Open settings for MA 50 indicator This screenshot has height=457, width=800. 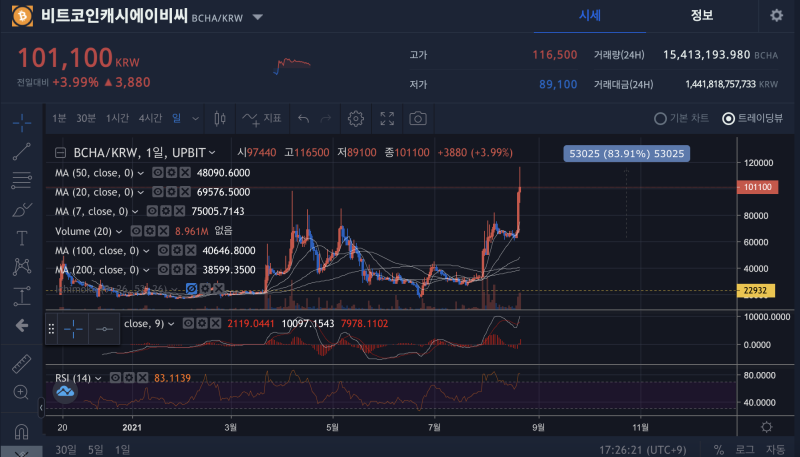pos(171,172)
